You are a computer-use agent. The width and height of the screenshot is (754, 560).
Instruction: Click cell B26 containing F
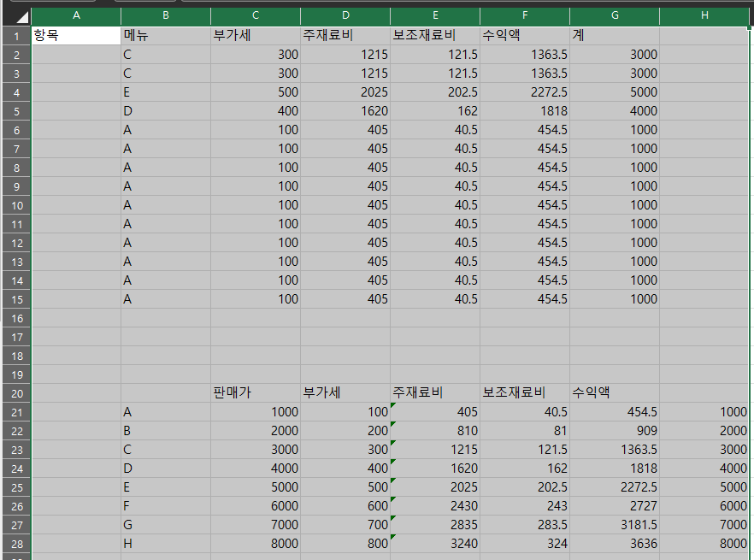coord(166,506)
